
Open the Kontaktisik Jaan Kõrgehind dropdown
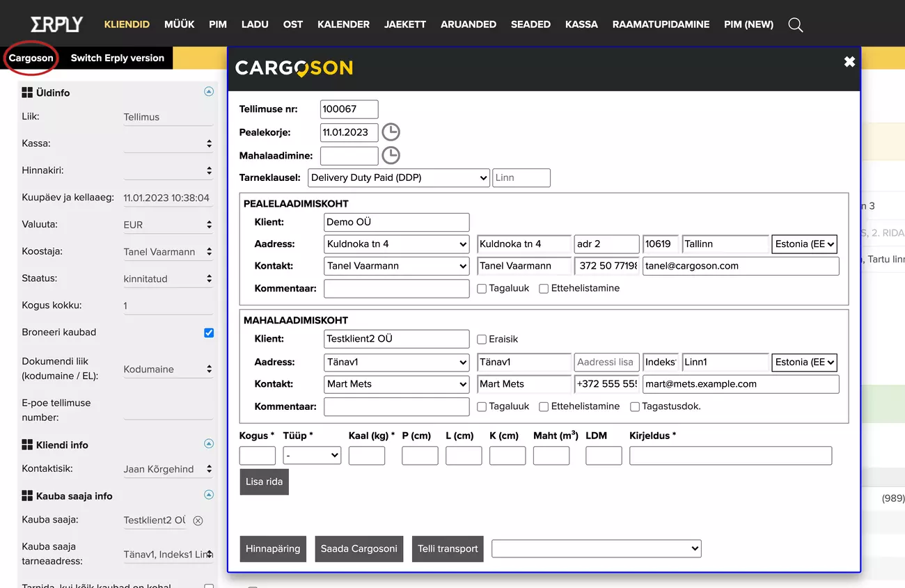(x=168, y=469)
